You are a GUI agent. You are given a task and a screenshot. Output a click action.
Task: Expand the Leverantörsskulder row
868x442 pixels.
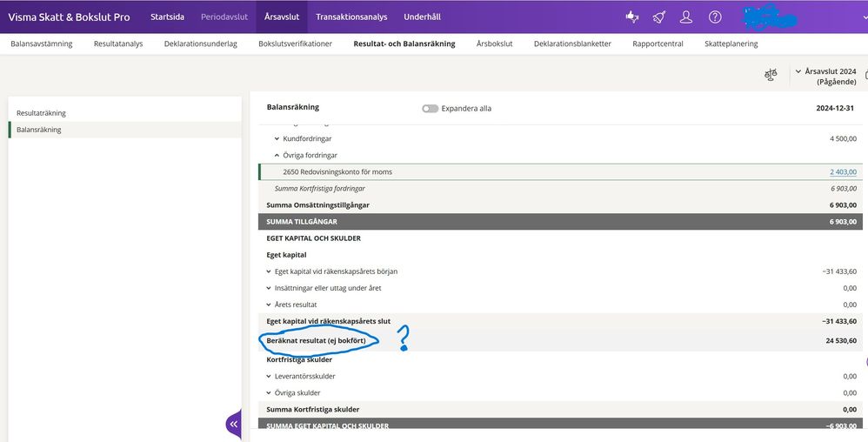coord(270,377)
